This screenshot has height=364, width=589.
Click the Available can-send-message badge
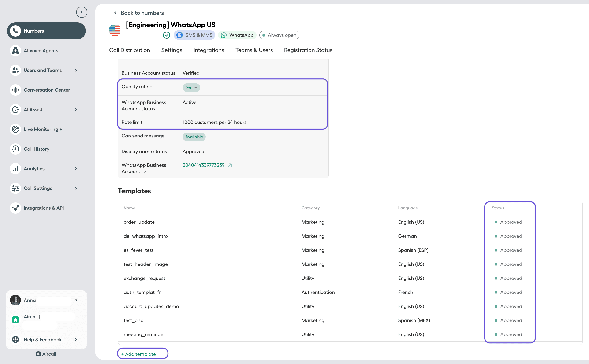click(194, 137)
